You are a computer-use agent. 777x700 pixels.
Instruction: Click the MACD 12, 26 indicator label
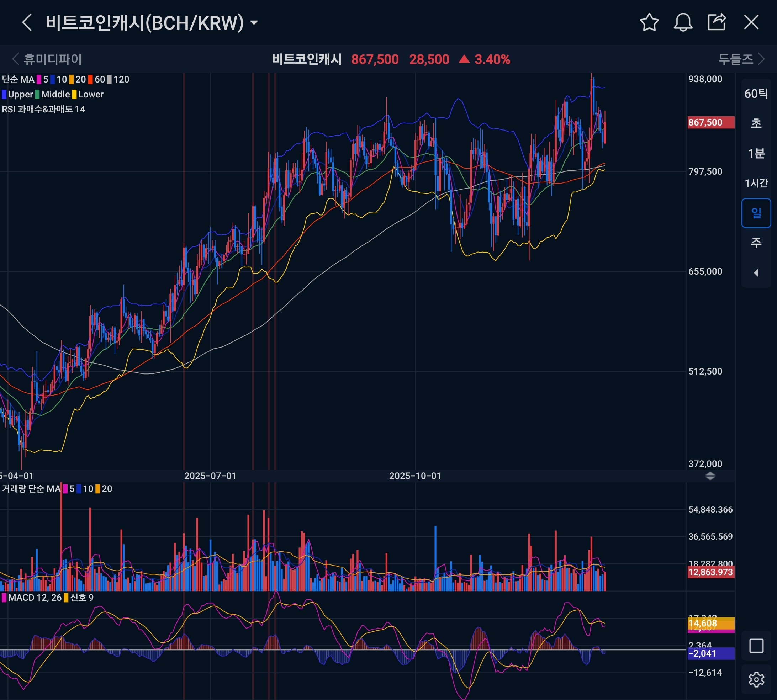[35, 597]
